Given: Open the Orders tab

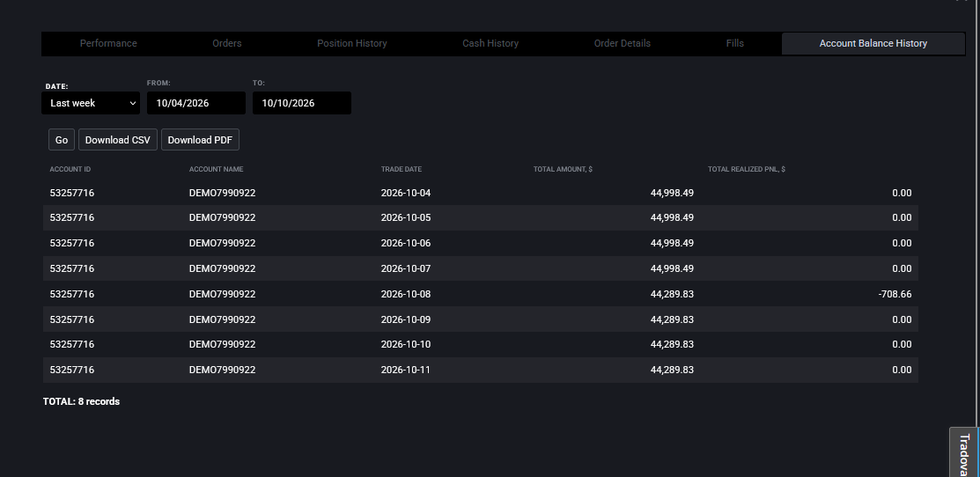Looking at the screenshot, I should tap(227, 44).
